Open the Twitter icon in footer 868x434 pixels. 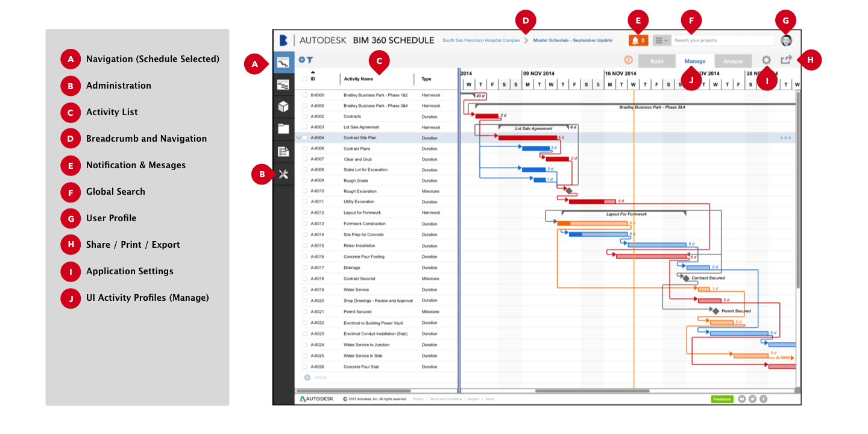(753, 398)
